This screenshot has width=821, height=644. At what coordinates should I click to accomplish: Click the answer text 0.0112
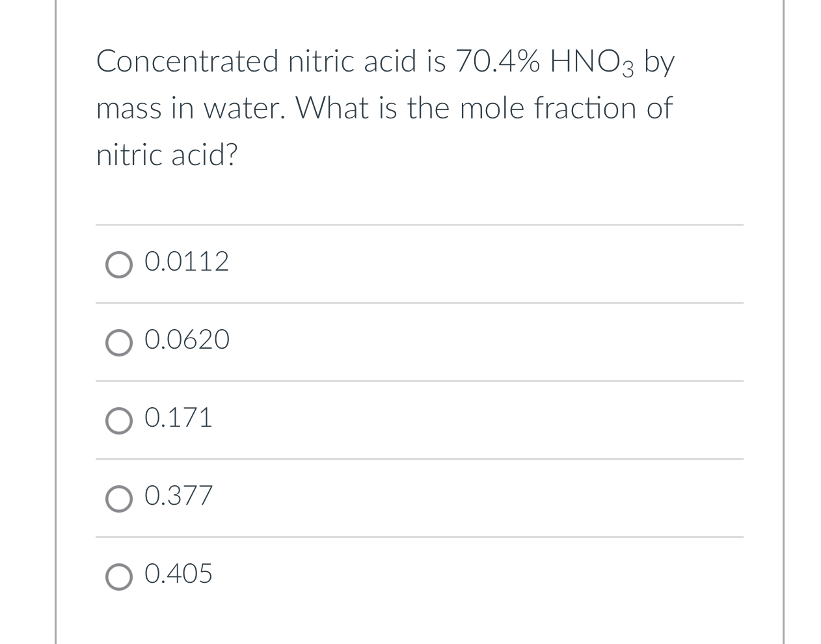pos(187,262)
